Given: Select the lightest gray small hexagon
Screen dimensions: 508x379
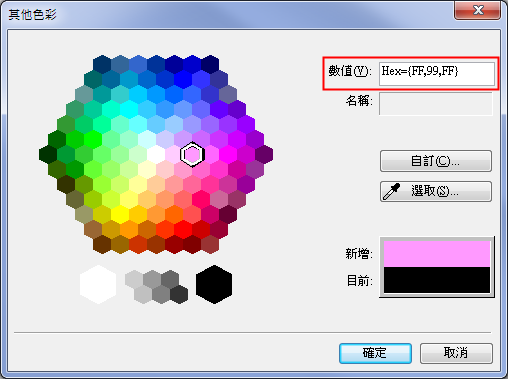Looking at the screenshot, I should tap(134, 280).
